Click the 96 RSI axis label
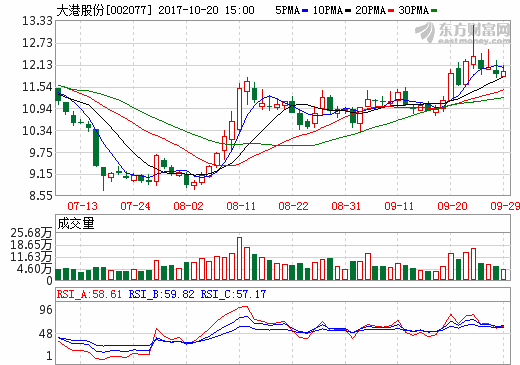The width and height of the screenshot is (520, 365). point(46,310)
